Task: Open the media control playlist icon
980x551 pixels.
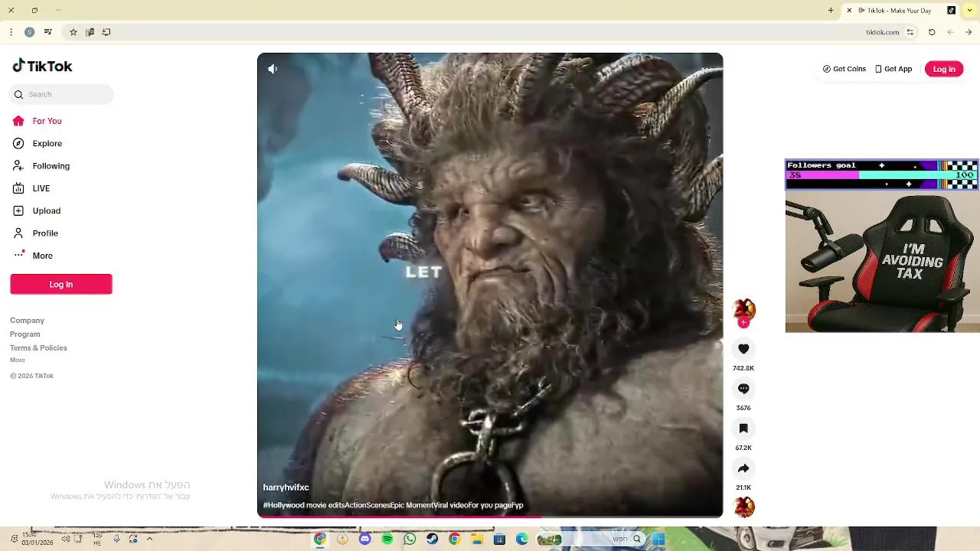Action: (x=48, y=31)
